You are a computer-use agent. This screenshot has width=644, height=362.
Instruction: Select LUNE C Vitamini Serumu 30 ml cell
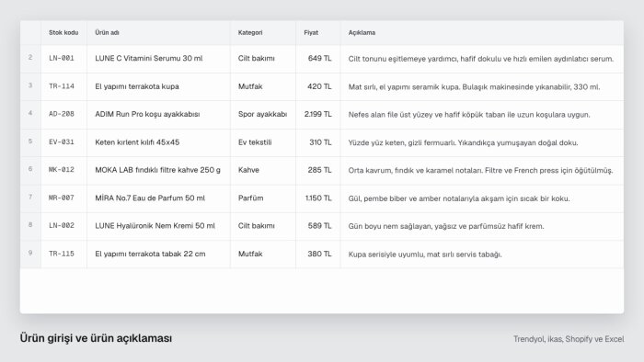(158, 59)
